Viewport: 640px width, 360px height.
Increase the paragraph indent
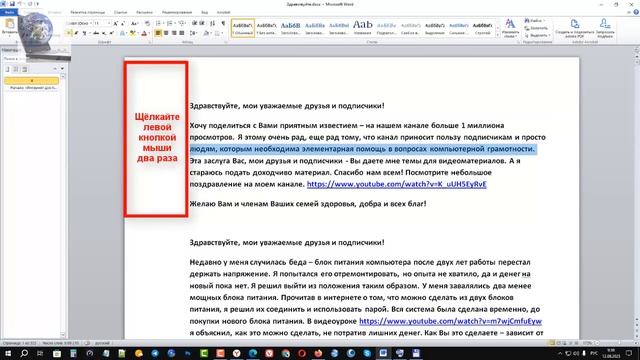[x=202, y=23]
